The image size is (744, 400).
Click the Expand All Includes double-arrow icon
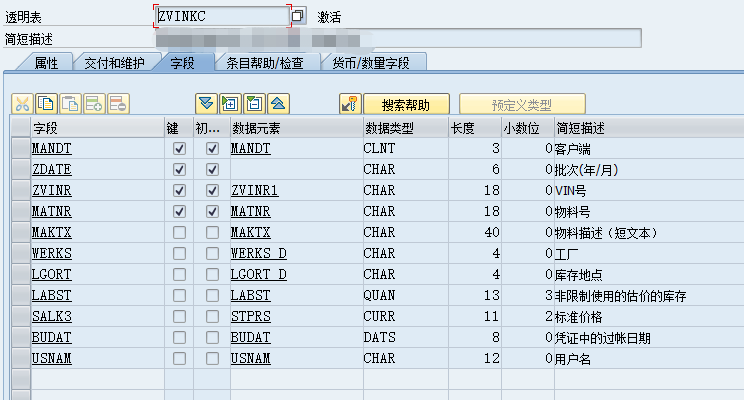pos(206,103)
